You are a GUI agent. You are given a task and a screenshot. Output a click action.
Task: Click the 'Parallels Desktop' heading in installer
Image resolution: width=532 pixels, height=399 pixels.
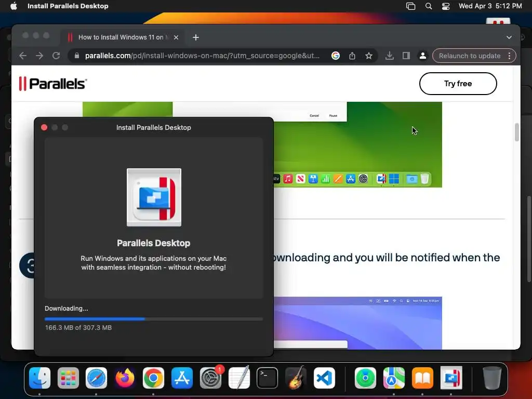pos(154,243)
